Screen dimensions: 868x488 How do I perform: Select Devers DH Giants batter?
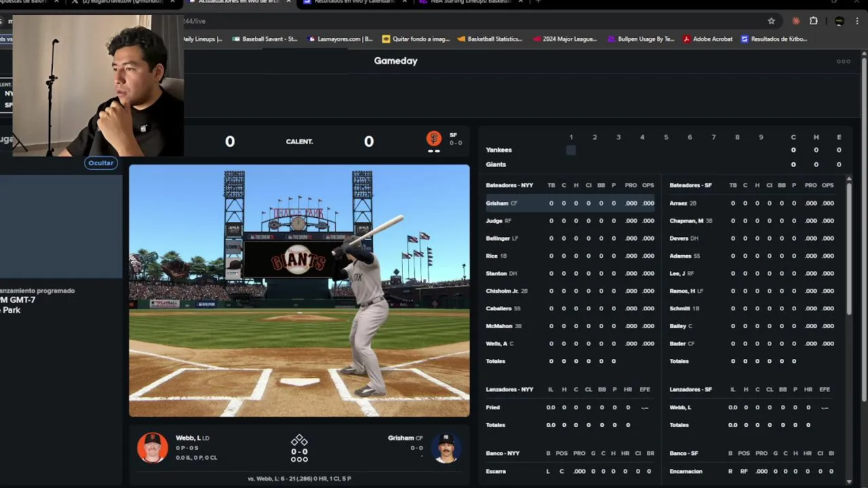(753, 239)
